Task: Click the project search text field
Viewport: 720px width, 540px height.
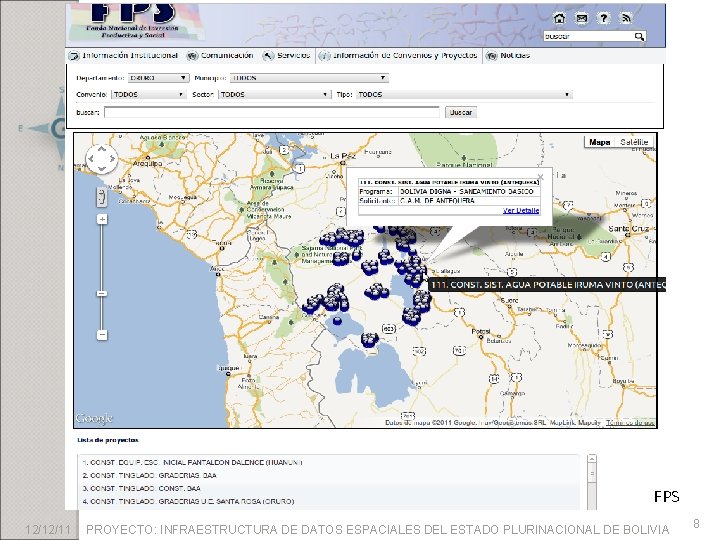Action: pos(272,112)
